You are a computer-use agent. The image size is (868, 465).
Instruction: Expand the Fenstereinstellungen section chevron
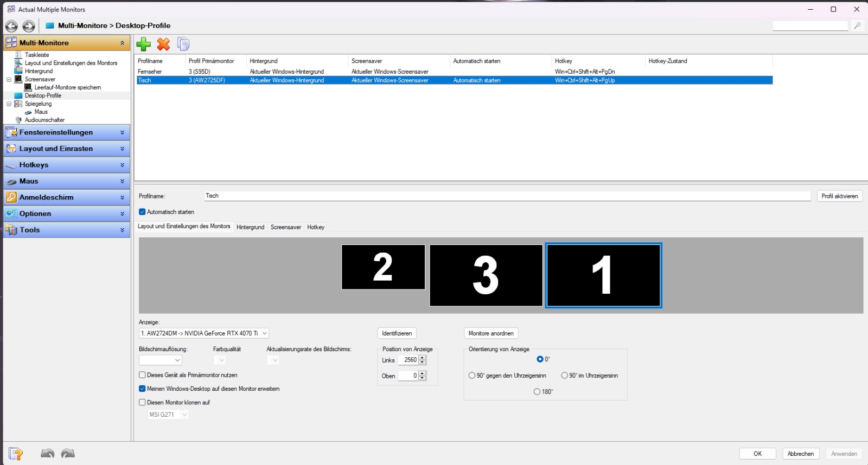pos(122,132)
